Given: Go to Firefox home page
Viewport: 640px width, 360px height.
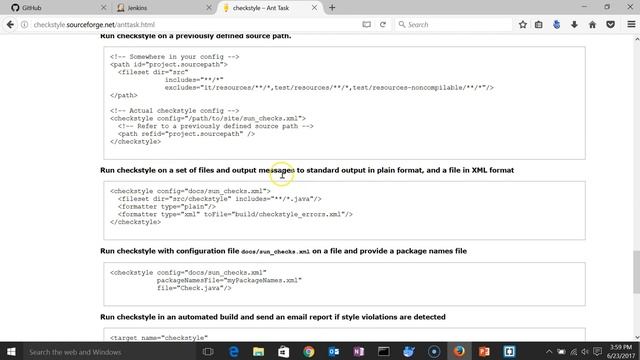Looking at the screenshot, I should pos(592,24).
